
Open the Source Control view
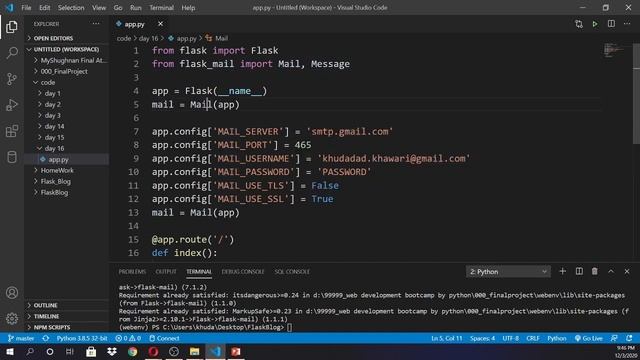pos(12,79)
